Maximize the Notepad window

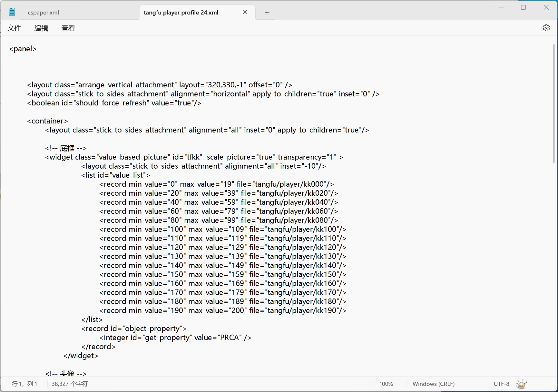point(523,7)
